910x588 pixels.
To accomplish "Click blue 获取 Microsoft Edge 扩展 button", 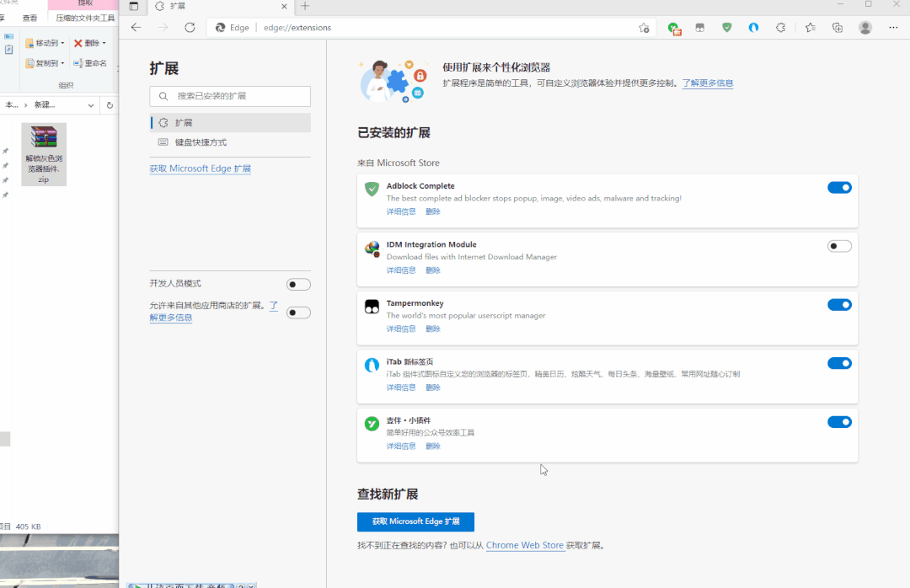I will point(415,521).
